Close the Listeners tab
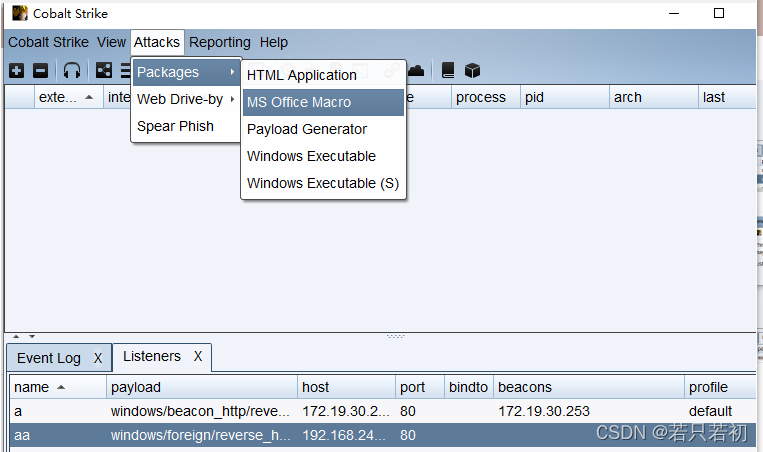This screenshot has width=763, height=452. click(x=198, y=357)
